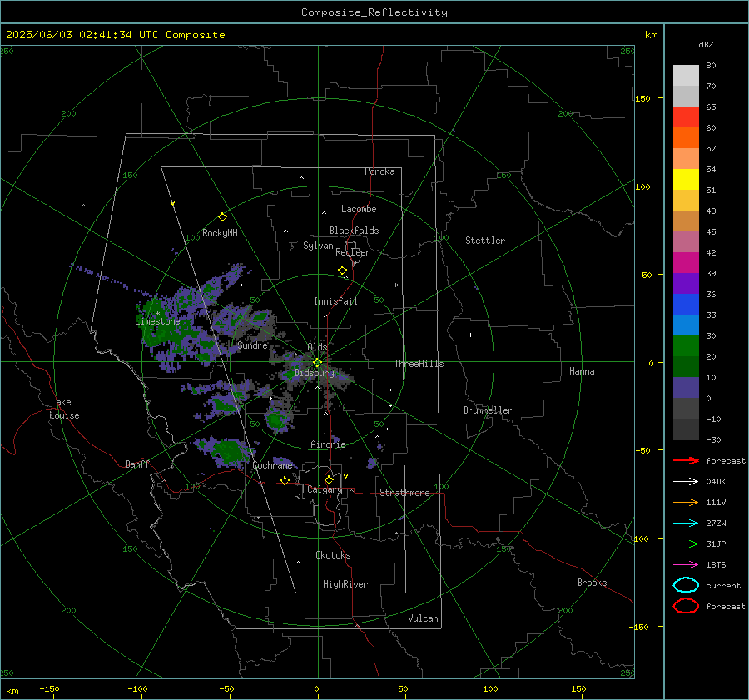Click the Didsbury town label

point(315,373)
